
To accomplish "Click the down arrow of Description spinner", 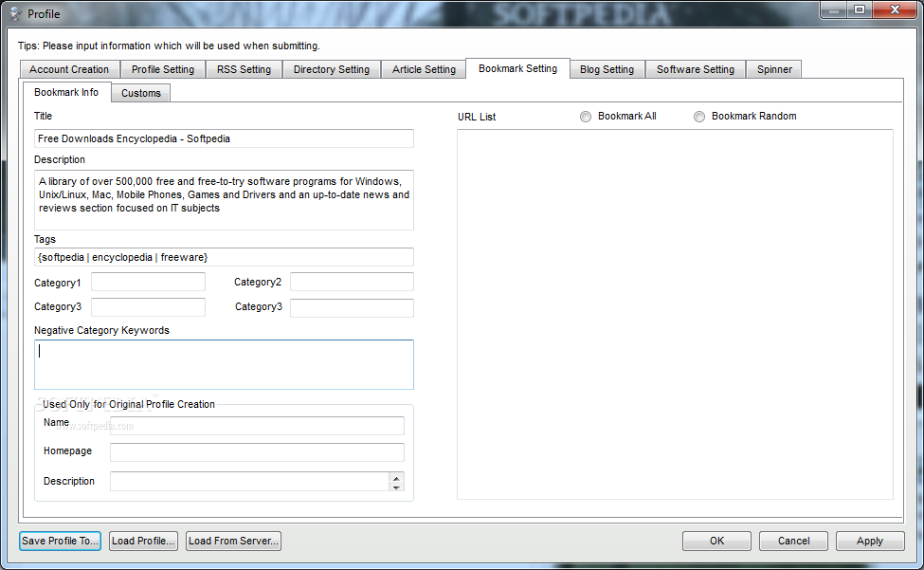I will click(396, 487).
